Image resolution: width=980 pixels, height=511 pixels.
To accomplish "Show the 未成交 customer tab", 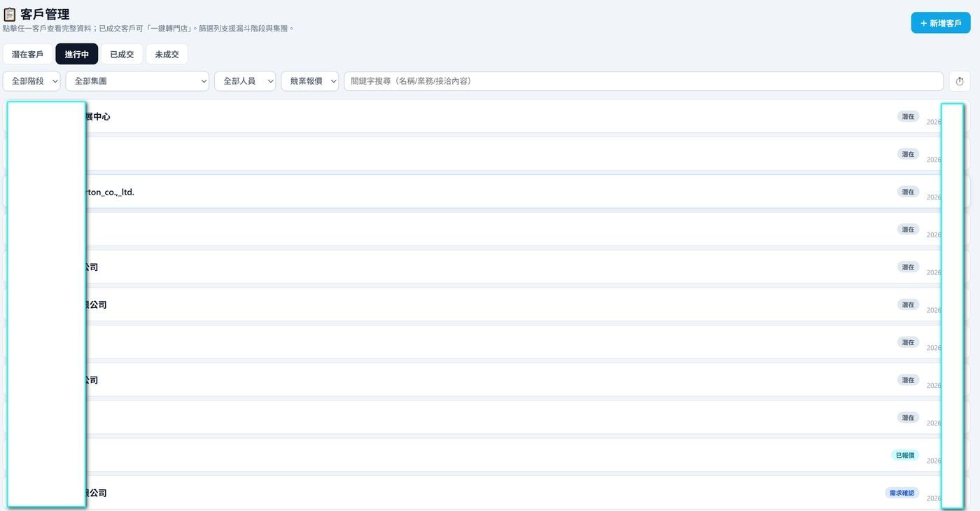I will pyautogui.click(x=167, y=54).
